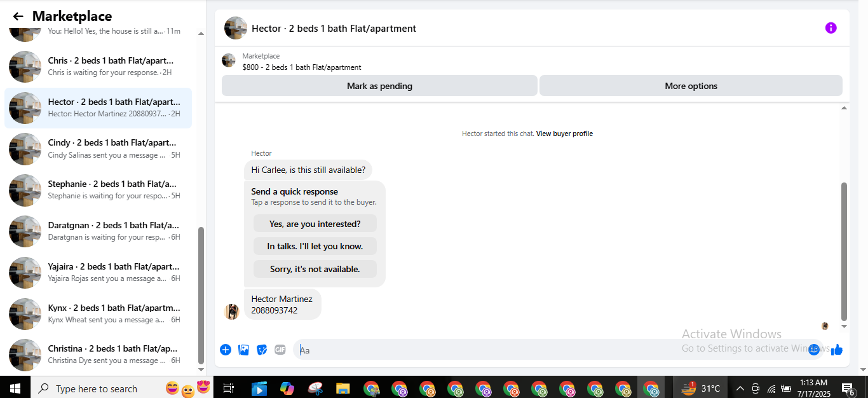Select Hector conversation in list
The image size is (868, 398).
point(98,108)
